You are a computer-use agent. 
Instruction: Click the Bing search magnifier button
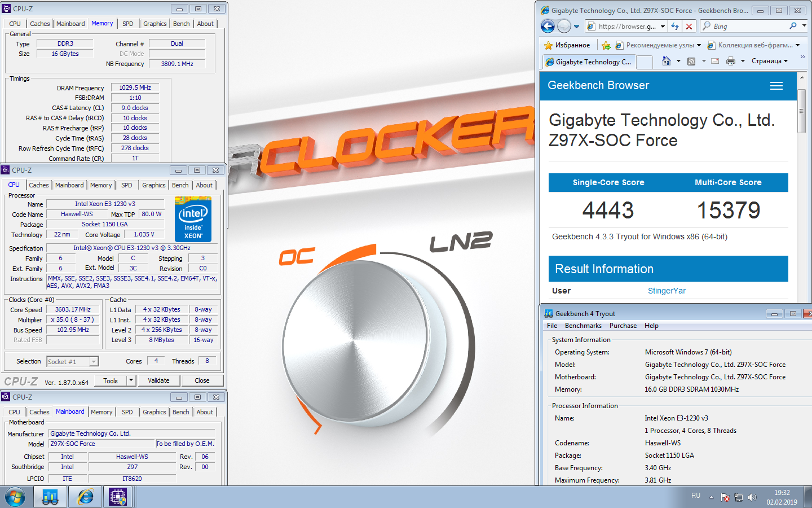(793, 26)
